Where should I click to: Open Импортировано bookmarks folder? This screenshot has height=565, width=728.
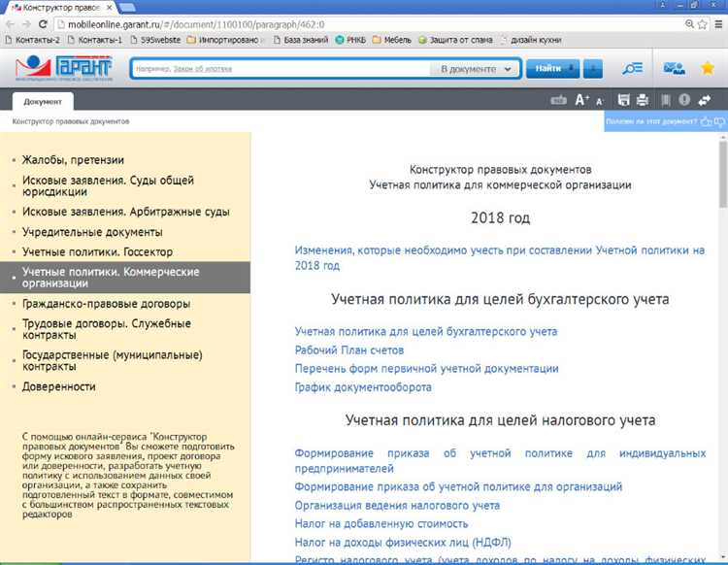click(223, 40)
